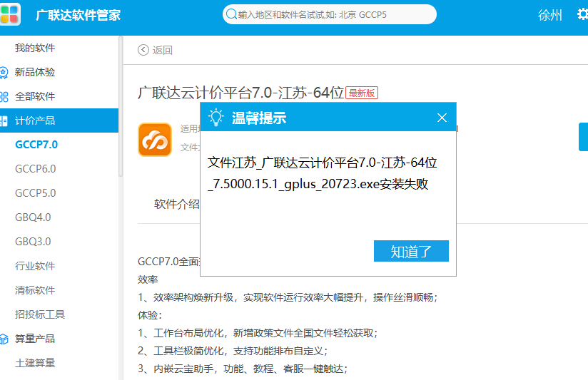Click the blue button at right edge
Viewport: 588px width, 380px height.
584,137
